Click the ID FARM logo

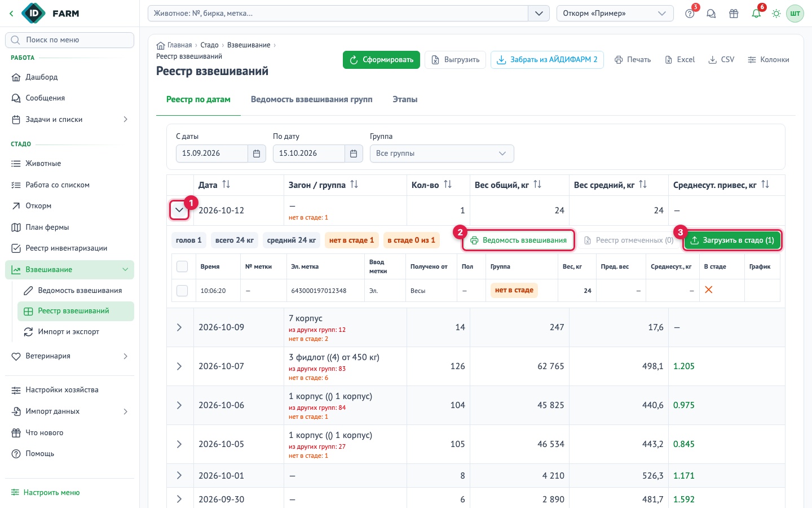click(x=51, y=14)
